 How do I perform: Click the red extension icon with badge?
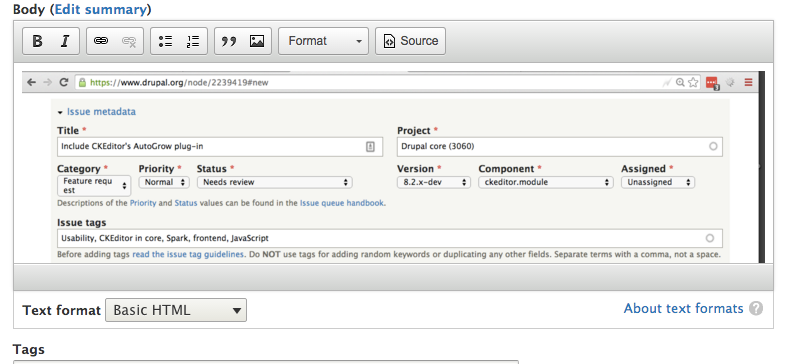pyautogui.click(x=712, y=83)
